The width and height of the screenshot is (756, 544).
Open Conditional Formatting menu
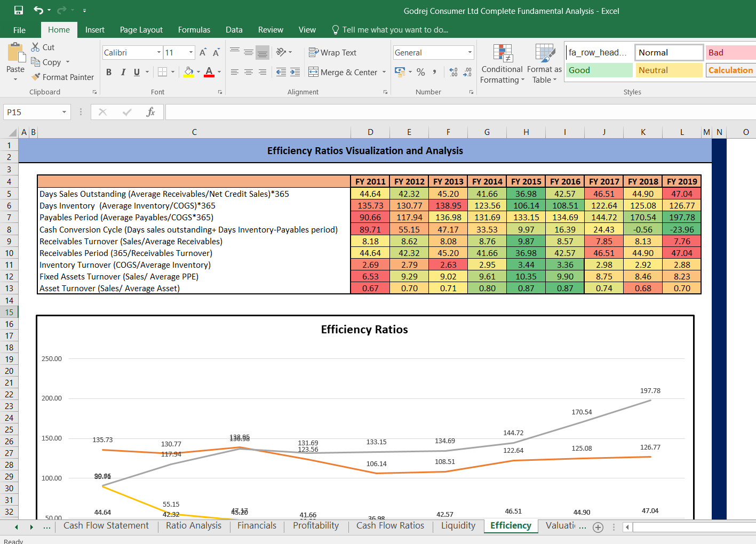click(502, 64)
